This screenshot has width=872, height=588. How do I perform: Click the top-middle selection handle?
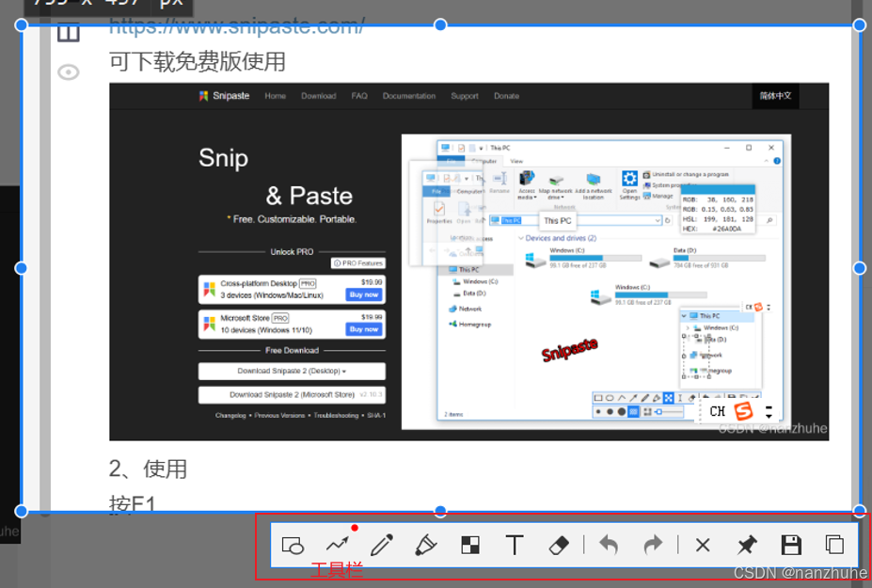[x=440, y=25]
